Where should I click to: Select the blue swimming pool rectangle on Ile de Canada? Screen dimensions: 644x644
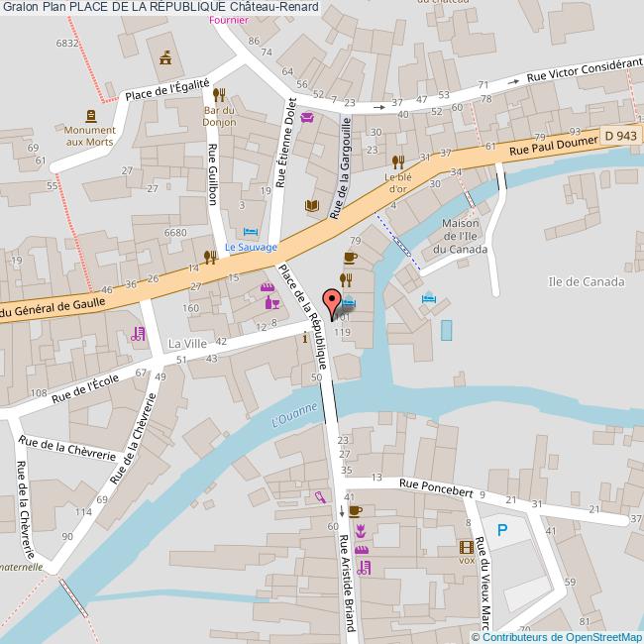(x=447, y=330)
